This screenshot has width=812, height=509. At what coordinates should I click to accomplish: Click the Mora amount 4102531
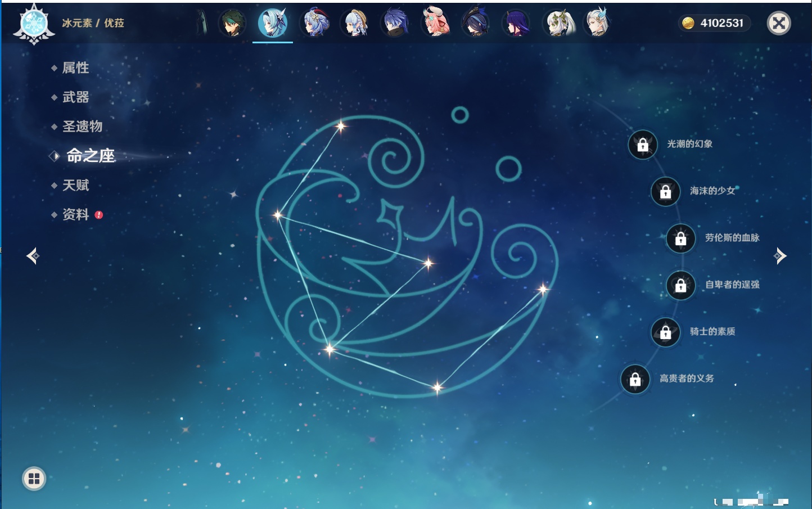tap(722, 23)
